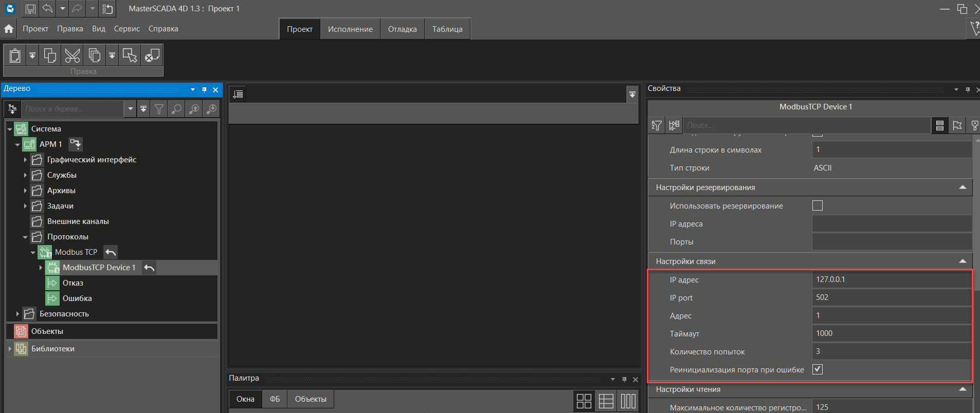Click the paste clipboard icon
The width and height of the screenshot is (980, 413).
(x=15, y=55)
